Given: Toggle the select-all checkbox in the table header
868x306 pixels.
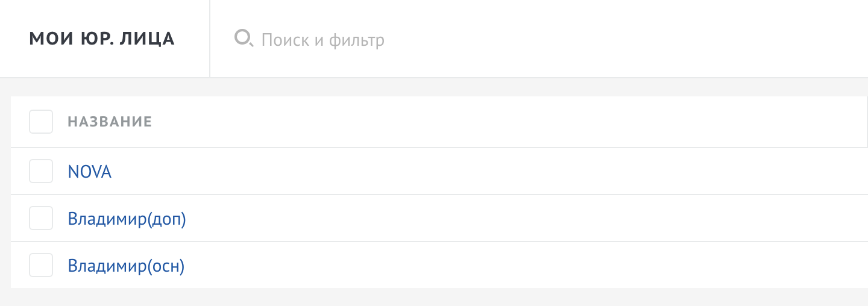Looking at the screenshot, I should point(41,122).
